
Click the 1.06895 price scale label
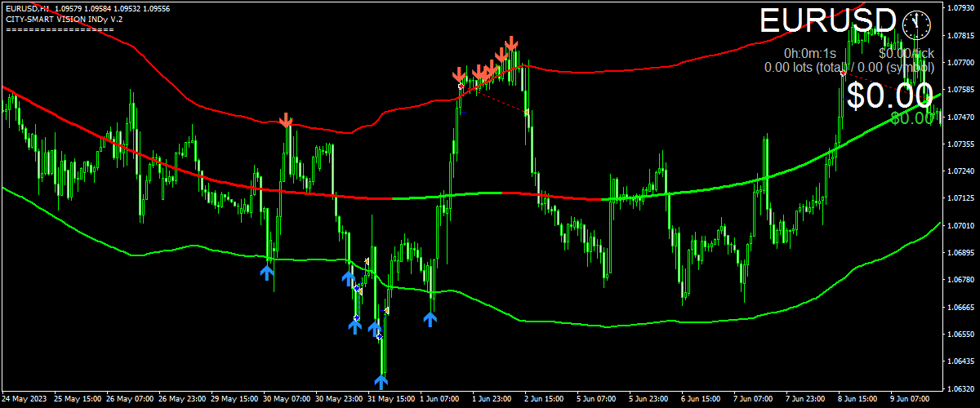[x=962, y=253]
